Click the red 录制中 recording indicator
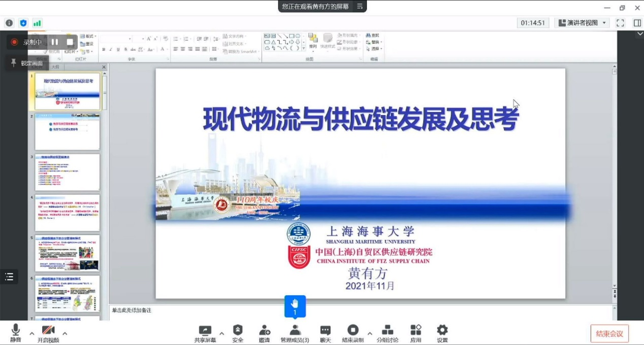This screenshot has height=345, width=644. (26, 42)
